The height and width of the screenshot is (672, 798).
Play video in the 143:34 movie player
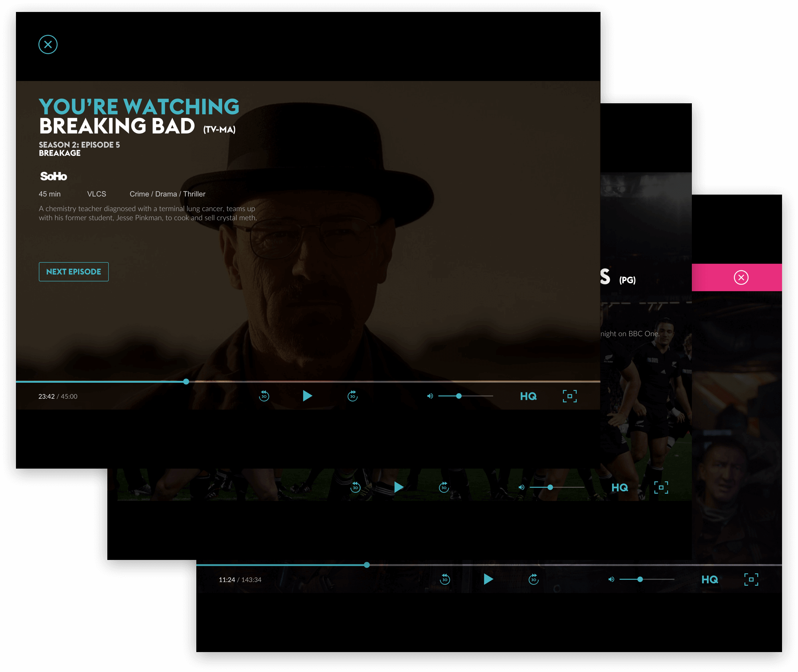point(488,579)
